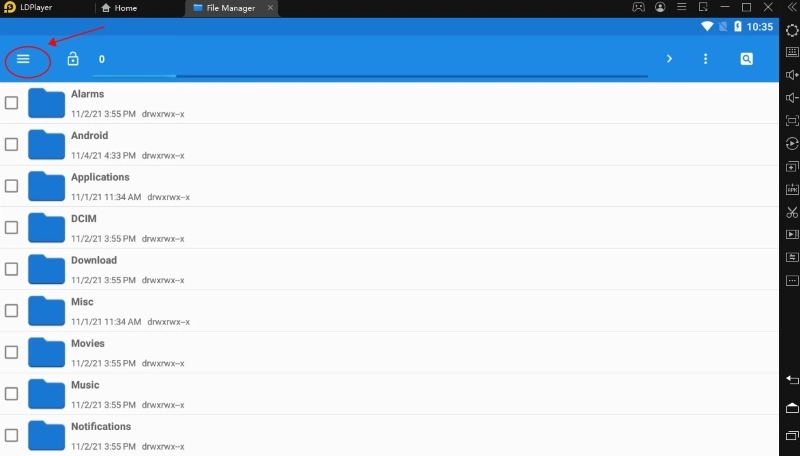Click the scissors screenshot icon
The width and height of the screenshot is (800, 456).
coord(792,212)
